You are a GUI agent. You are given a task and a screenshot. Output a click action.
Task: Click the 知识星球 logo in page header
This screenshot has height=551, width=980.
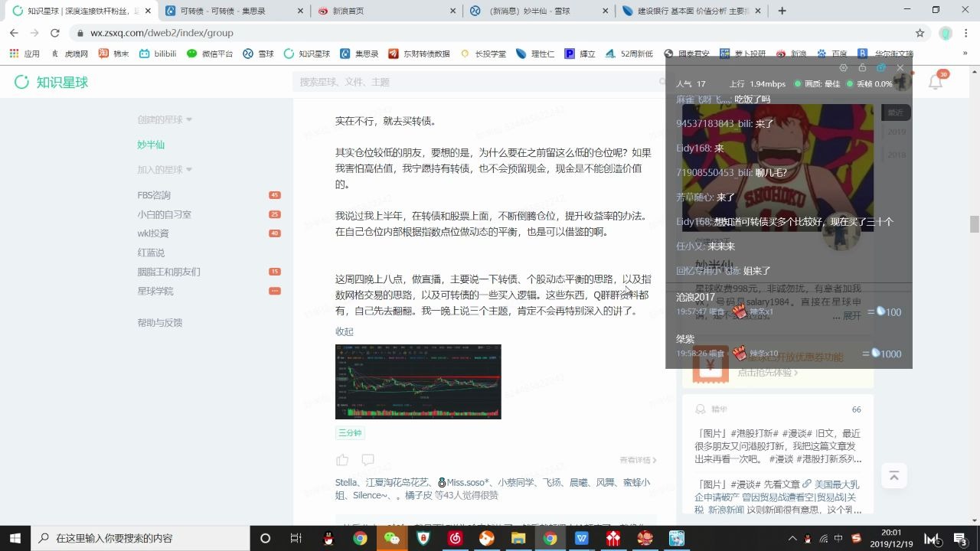pos(51,82)
